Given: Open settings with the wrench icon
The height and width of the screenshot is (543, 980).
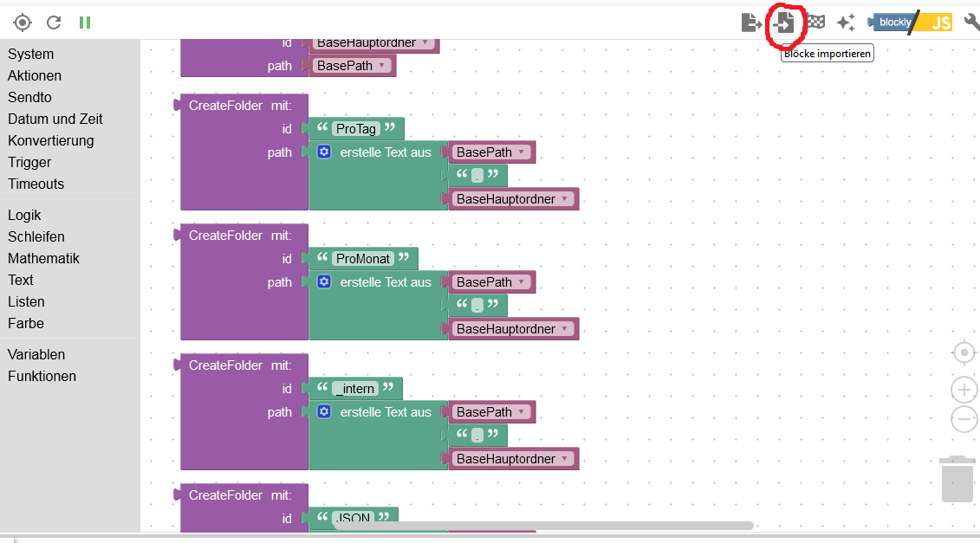Looking at the screenshot, I should coord(971,23).
